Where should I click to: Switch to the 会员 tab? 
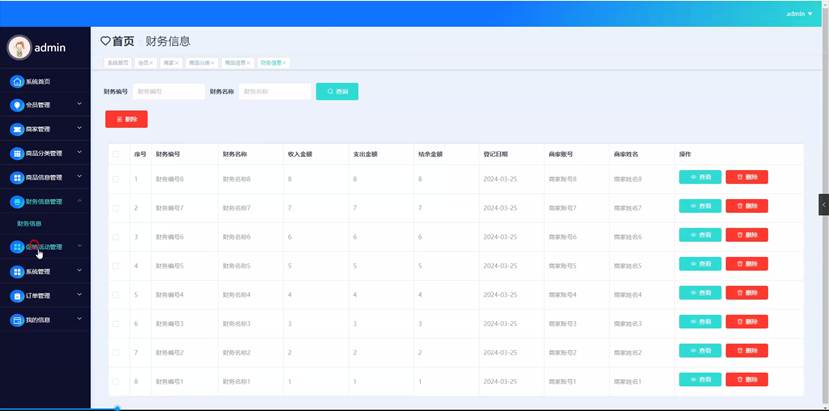145,63
